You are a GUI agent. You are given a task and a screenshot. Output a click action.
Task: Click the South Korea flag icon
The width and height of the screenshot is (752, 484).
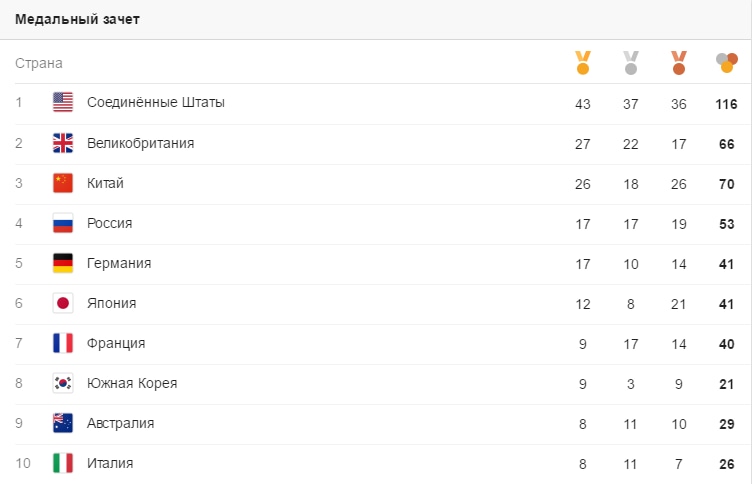coord(63,383)
